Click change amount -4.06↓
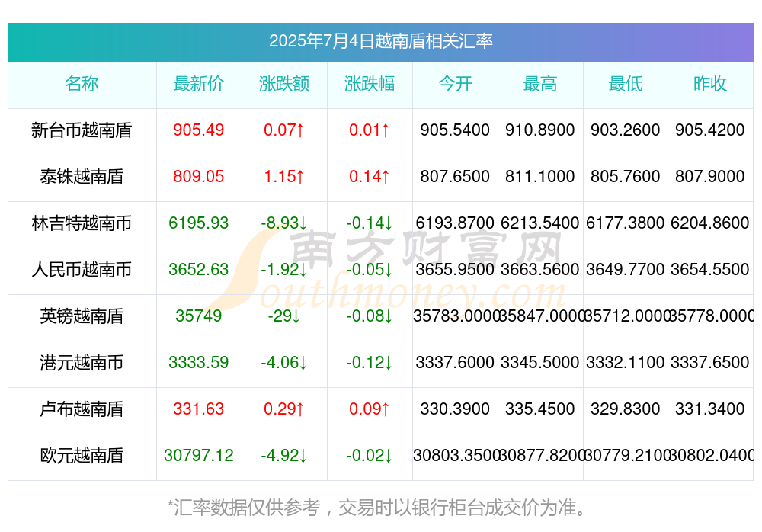 coord(283,362)
